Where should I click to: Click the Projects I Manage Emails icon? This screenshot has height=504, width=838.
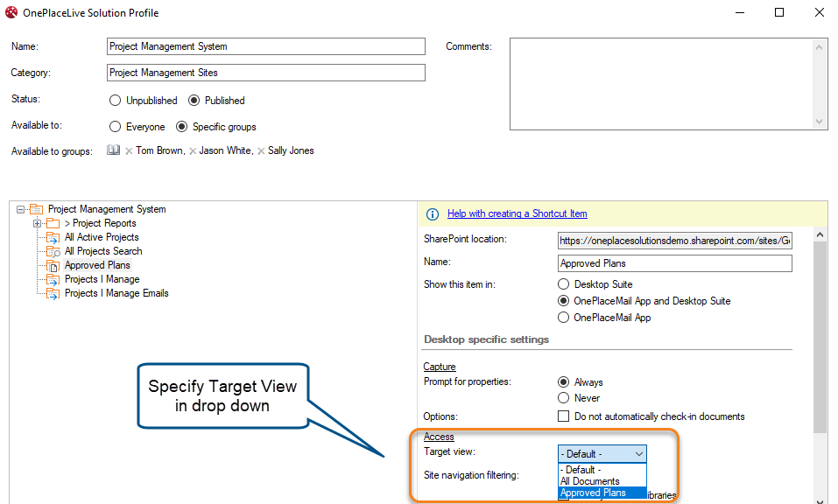tap(53, 293)
